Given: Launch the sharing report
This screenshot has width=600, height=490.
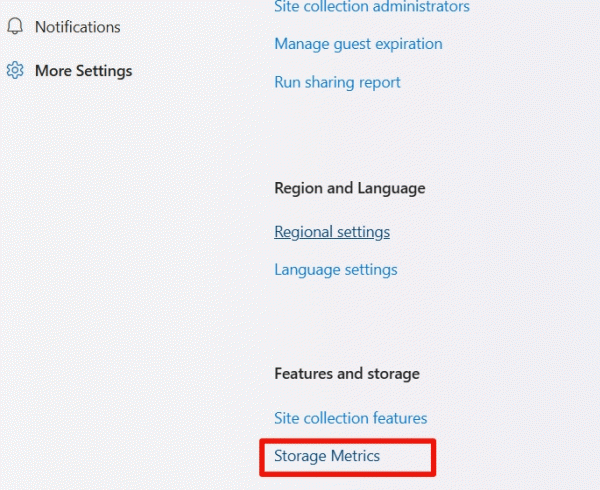Looking at the screenshot, I should tap(337, 82).
